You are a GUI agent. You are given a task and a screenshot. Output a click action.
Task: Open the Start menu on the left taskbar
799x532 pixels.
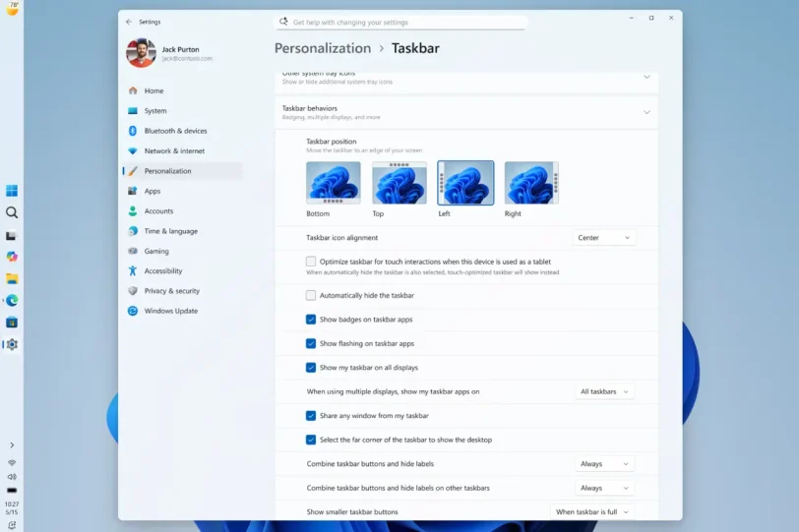click(x=12, y=191)
